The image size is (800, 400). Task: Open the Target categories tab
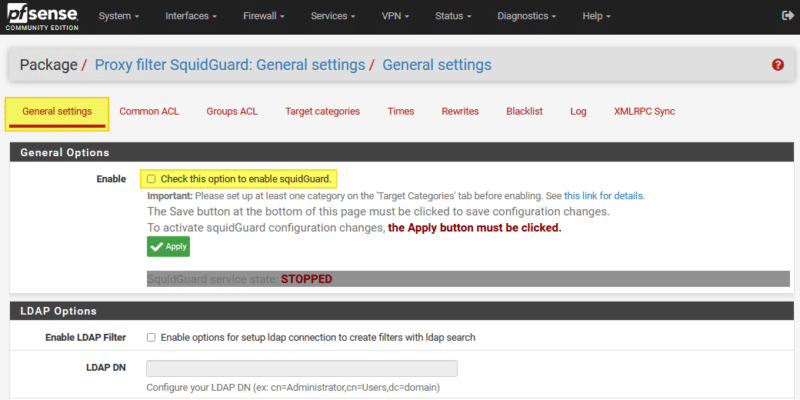point(322,112)
